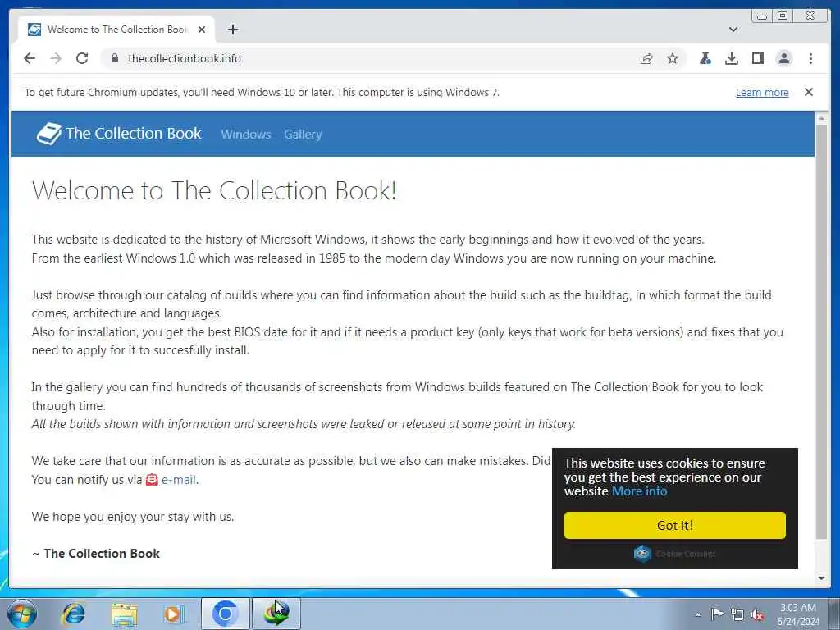Click the Welcome to The Collection Book! heading
The image size is (840, 630).
point(214,190)
